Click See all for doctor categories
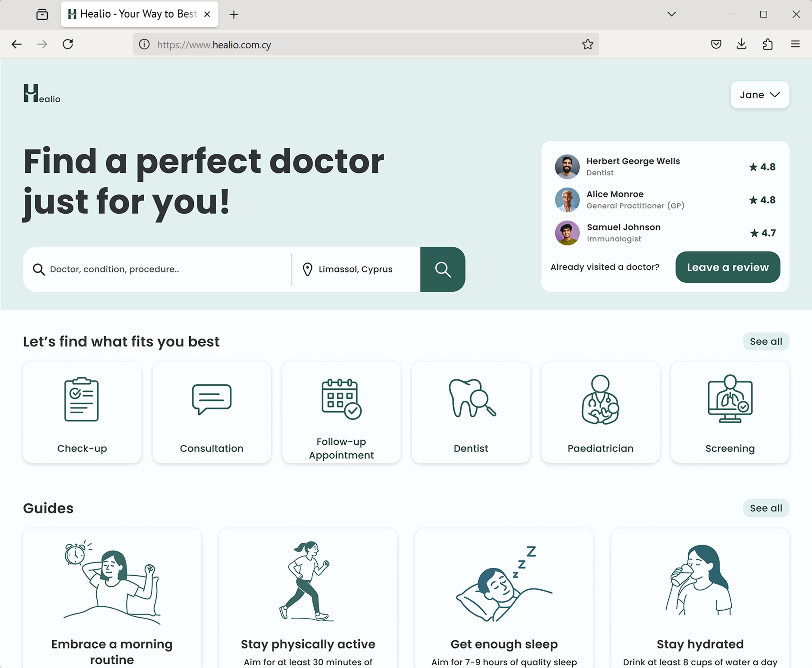Image resolution: width=812 pixels, height=668 pixels. 765,341
